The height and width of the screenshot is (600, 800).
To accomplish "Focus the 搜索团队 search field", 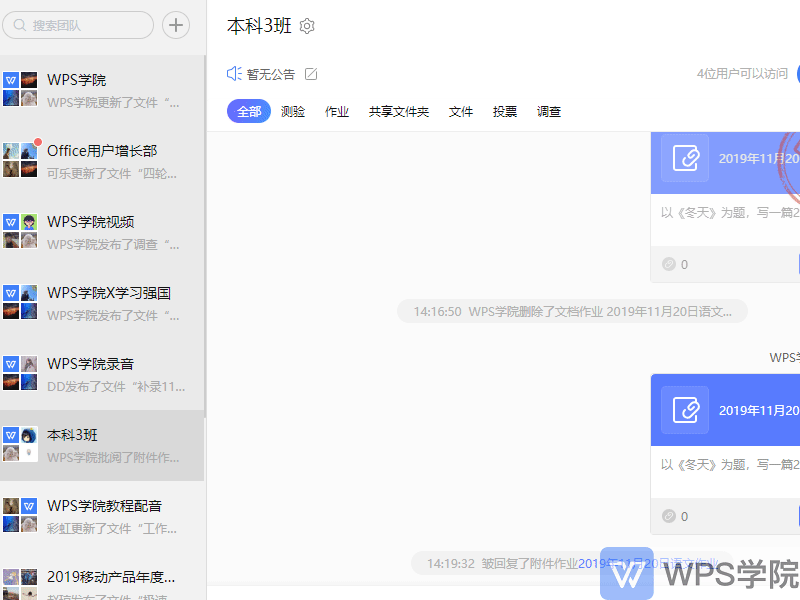I will (x=78, y=25).
